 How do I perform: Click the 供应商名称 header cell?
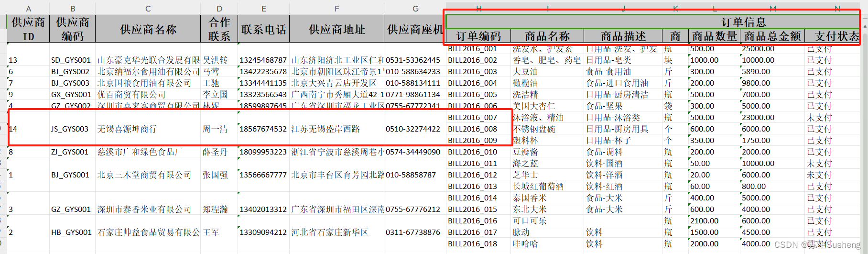click(148, 29)
